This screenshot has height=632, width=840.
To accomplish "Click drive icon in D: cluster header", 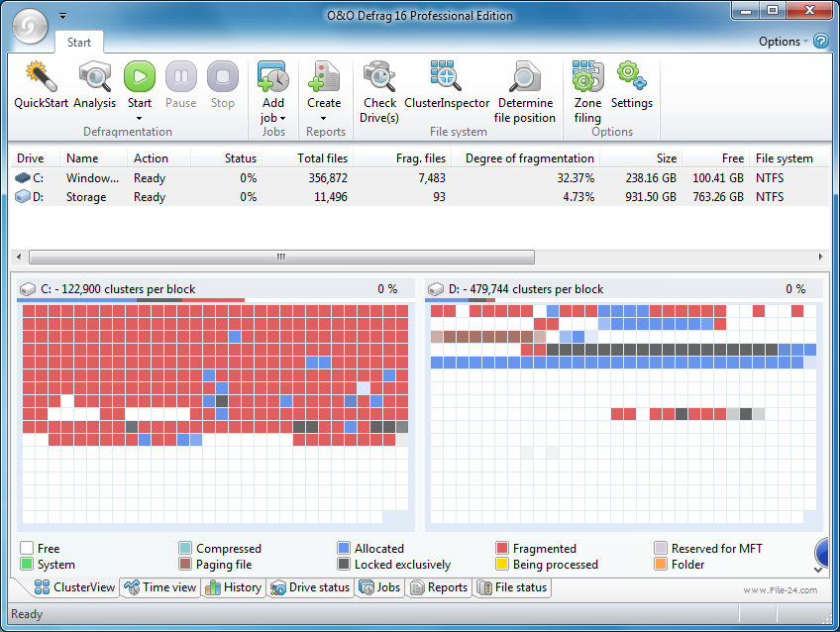I will pos(436,289).
